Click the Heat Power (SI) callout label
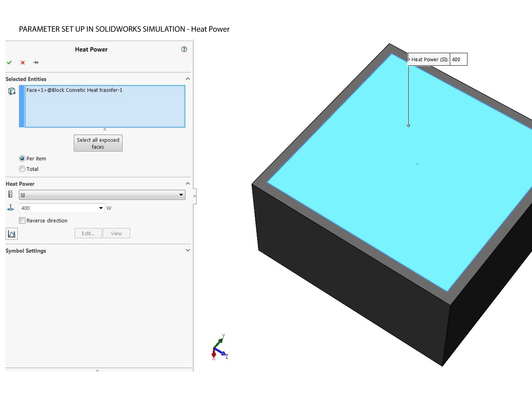Image resolution: width=532 pixels, height=411 pixels. pos(430,59)
